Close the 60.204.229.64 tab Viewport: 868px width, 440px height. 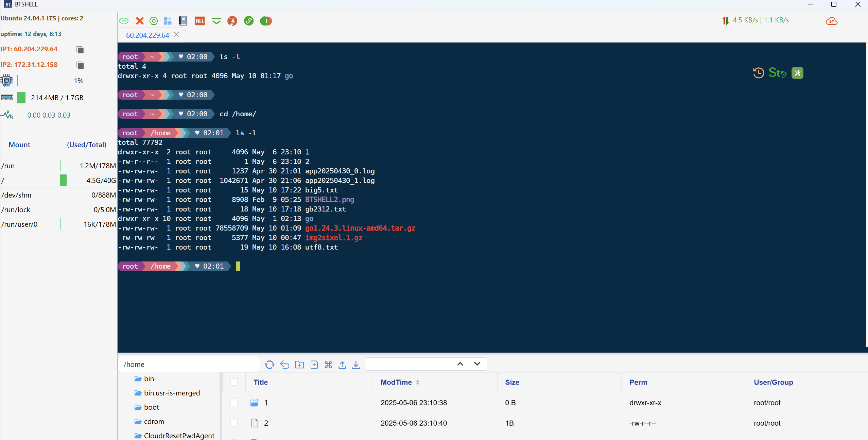point(176,34)
